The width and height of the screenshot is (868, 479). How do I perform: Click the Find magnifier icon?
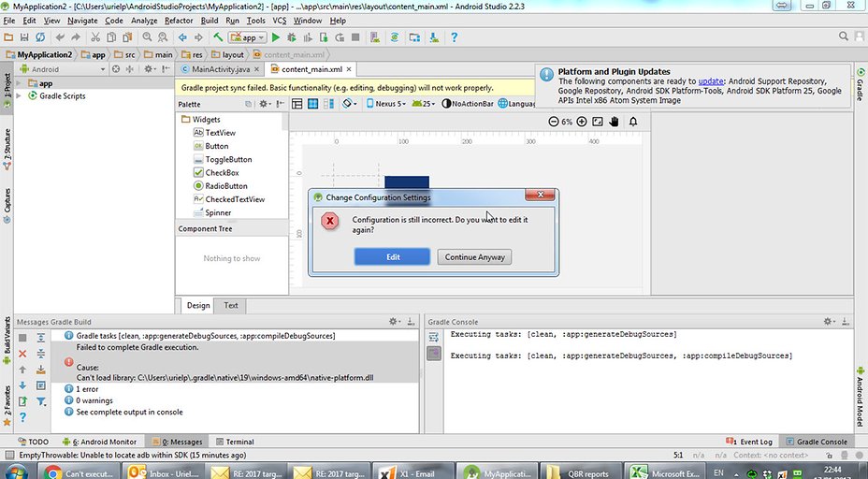(x=147, y=37)
